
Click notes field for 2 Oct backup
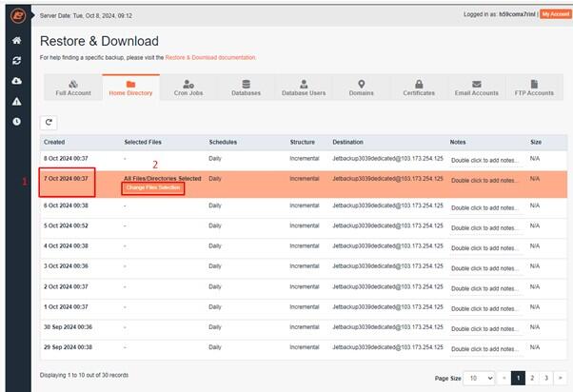tap(485, 288)
